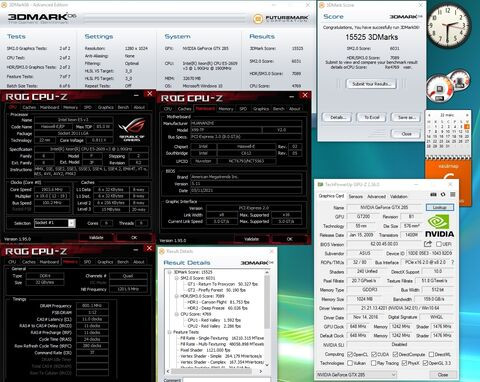Viewport: 480px width, 382px height.
Task: Click the Result Details window title icon
Action: [x=162, y=251]
